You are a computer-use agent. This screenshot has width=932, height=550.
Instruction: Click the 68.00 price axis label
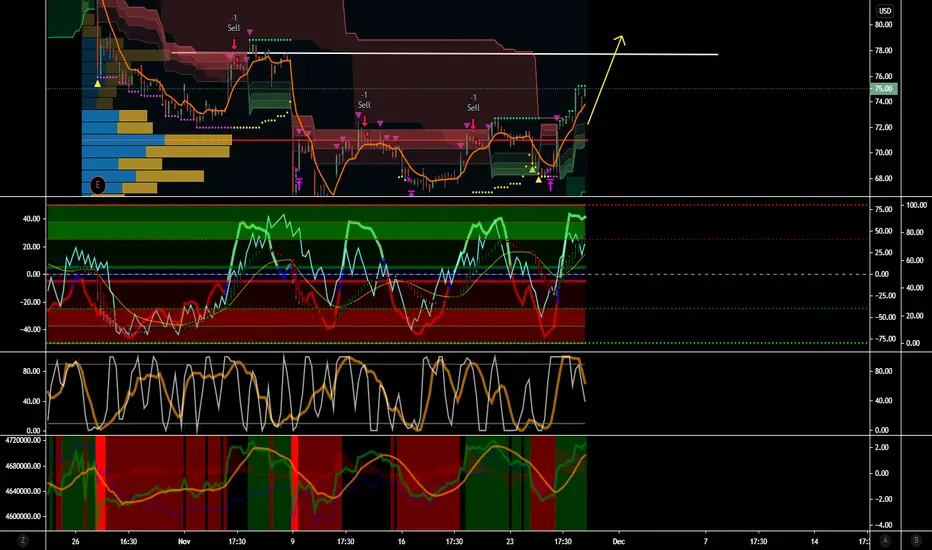tap(883, 178)
